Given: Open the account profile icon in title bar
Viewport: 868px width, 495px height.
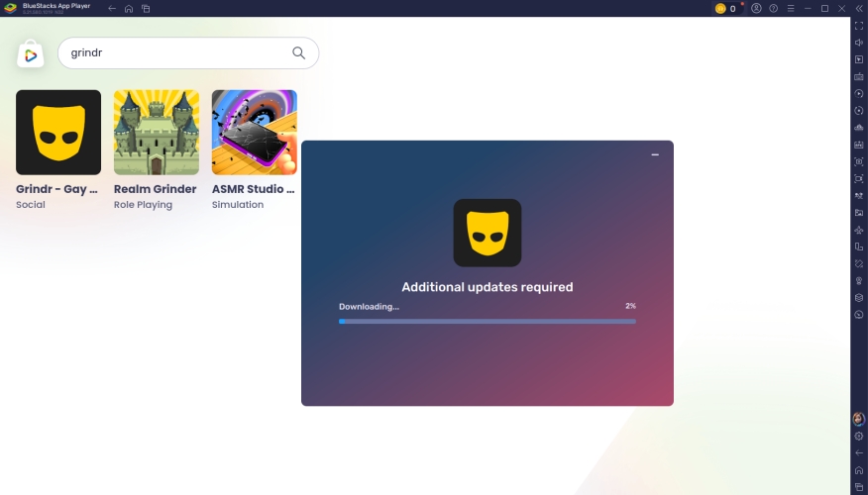Looking at the screenshot, I should [756, 8].
